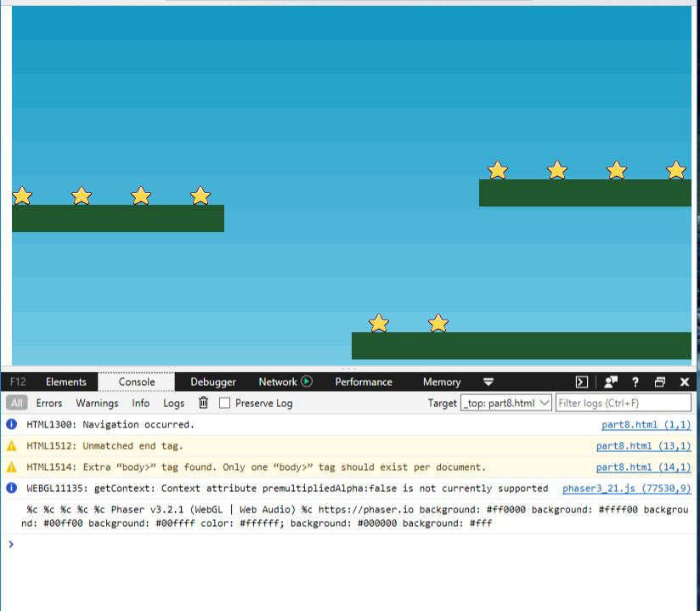Open dev tools help question mark

pos(635,382)
